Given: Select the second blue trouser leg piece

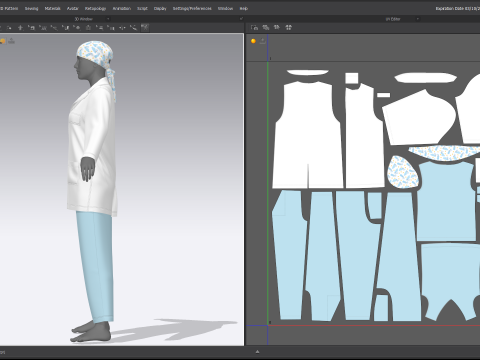Looking at the screenshot, I should coord(322,257).
